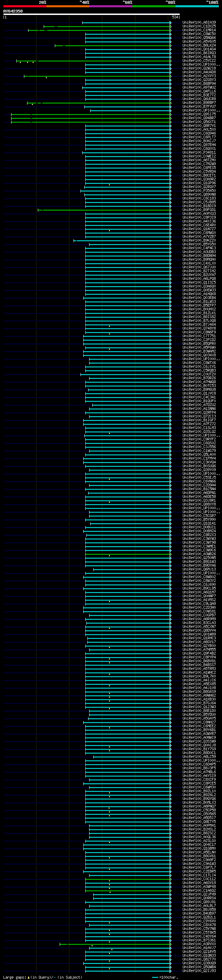Viewport: 222px width, 980px height.
Task: Open hit UniRef100_B1LWS3
Action: [x=199, y=302]
